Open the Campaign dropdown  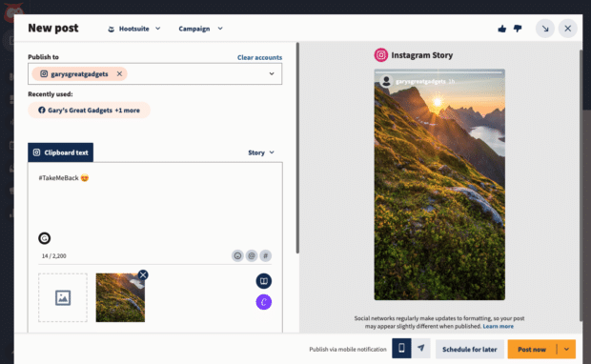pyautogui.click(x=200, y=29)
